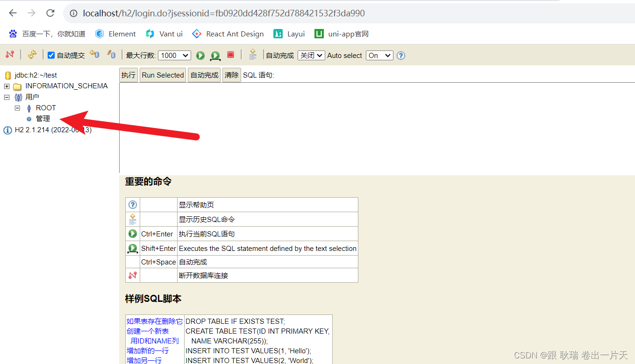Click run-selected icon in Shift+Enter row
635x364 pixels.
pyautogui.click(x=133, y=249)
